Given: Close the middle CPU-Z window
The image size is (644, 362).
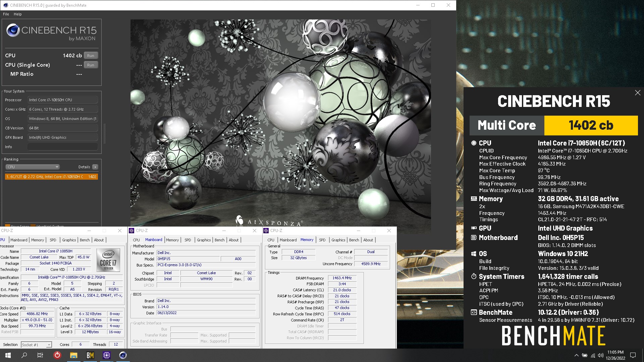Looking at the screenshot, I should coord(255,231).
